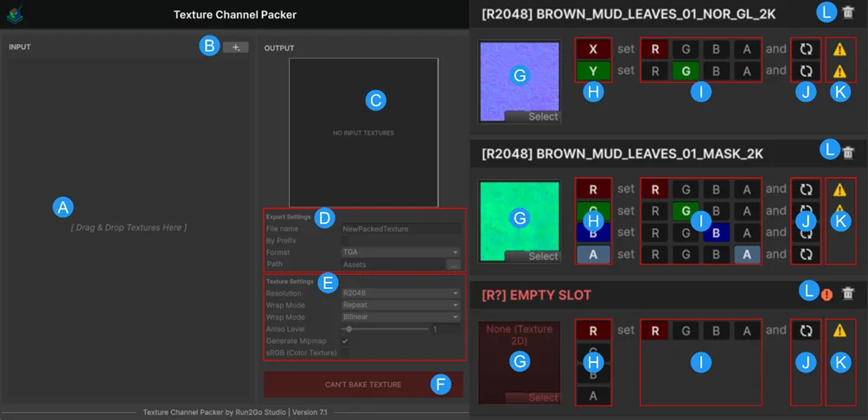Screen dimensions: 868x420
Task: Invert the R channel in EMPTY SLOT
Action: coord(806,331)
